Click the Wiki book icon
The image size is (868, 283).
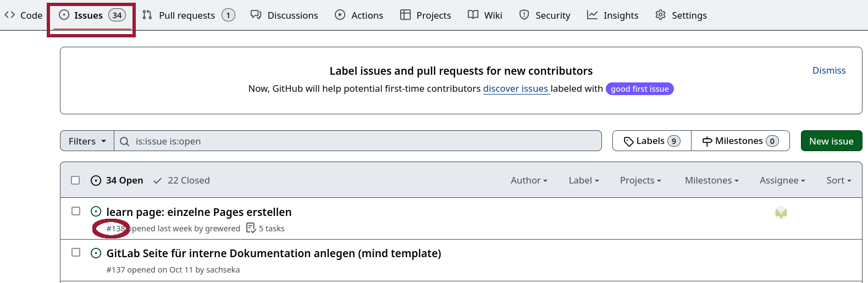point(473,15)
